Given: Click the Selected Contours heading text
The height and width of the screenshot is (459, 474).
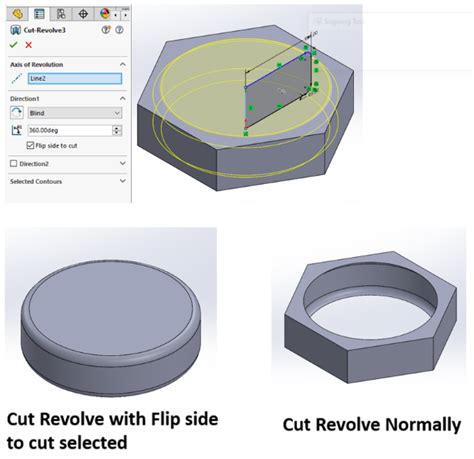Looking at the screenshot, I should [x=36, y=181].
